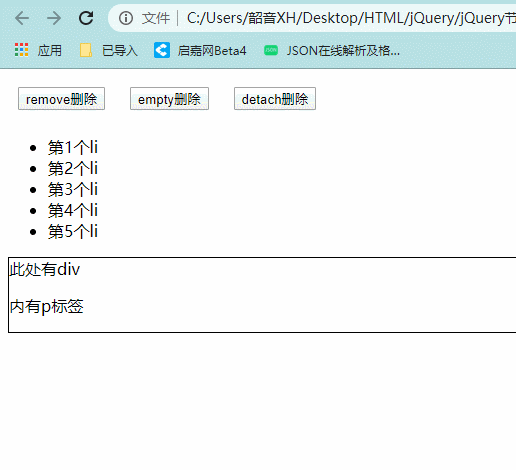
Task: Click the text 此处有div
Action: tap(45, 269)
